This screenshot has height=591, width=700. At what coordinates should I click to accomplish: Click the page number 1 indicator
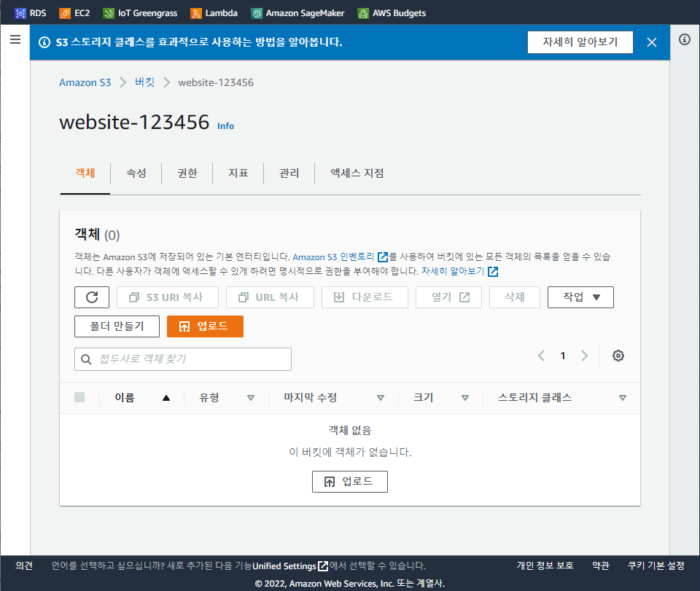click(563, 356)
